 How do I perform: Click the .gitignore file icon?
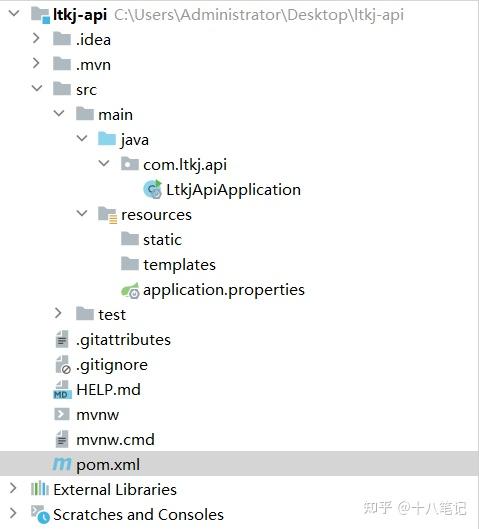point(63,365)
